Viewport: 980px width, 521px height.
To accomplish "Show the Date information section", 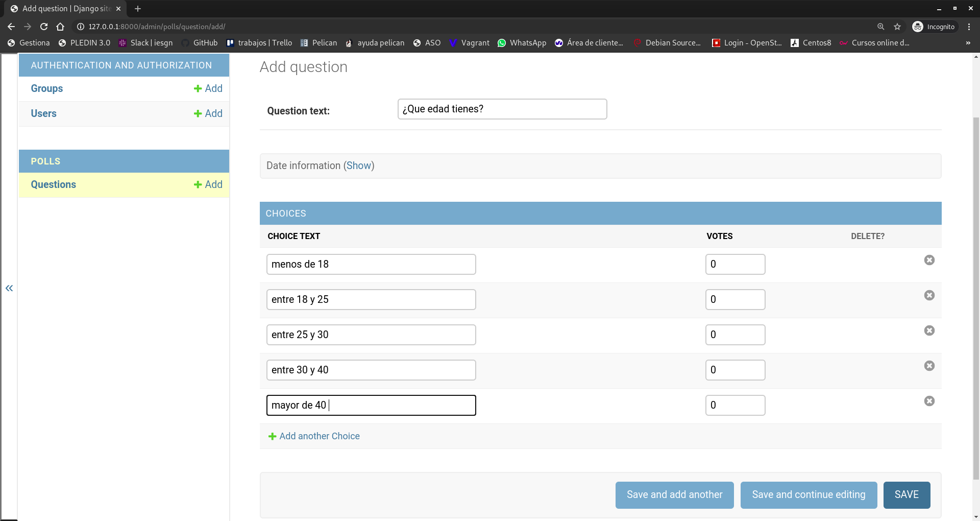I will tap(358, 165).
